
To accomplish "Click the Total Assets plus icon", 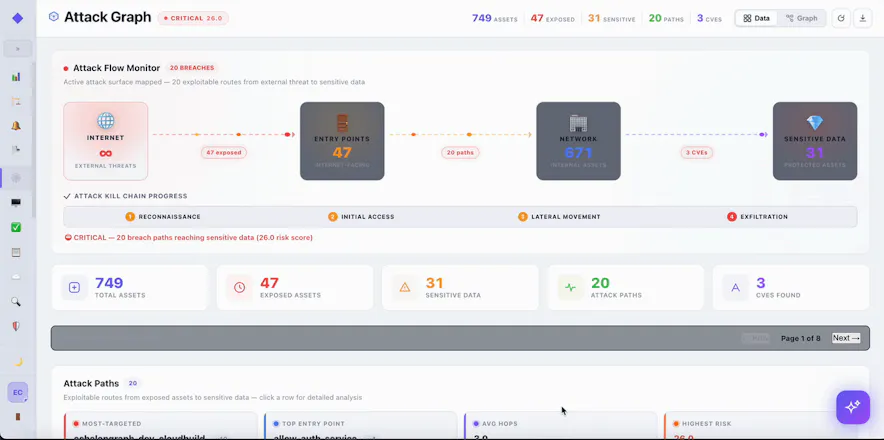I will point(74,288).
